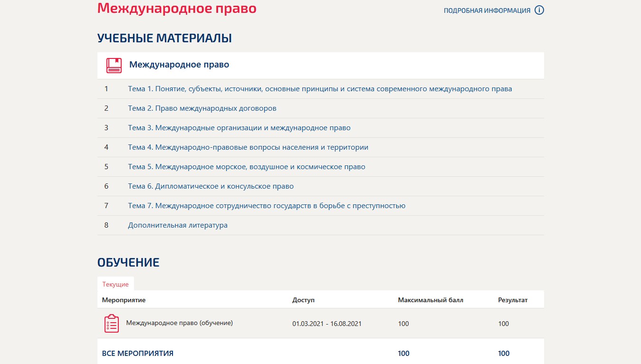
Task: Open Тема 6. Дипломатическое и консульское право
Action: click(x=210, y=186)
